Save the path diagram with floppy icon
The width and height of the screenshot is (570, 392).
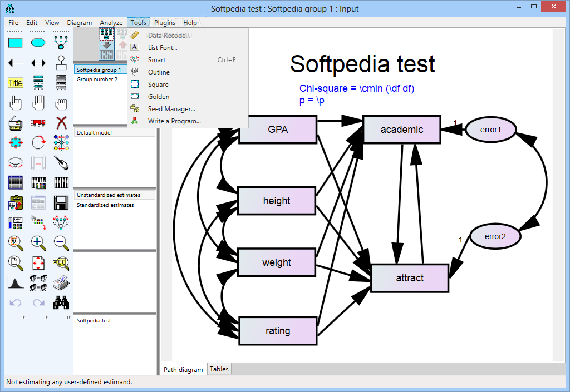tap(61, 203)
